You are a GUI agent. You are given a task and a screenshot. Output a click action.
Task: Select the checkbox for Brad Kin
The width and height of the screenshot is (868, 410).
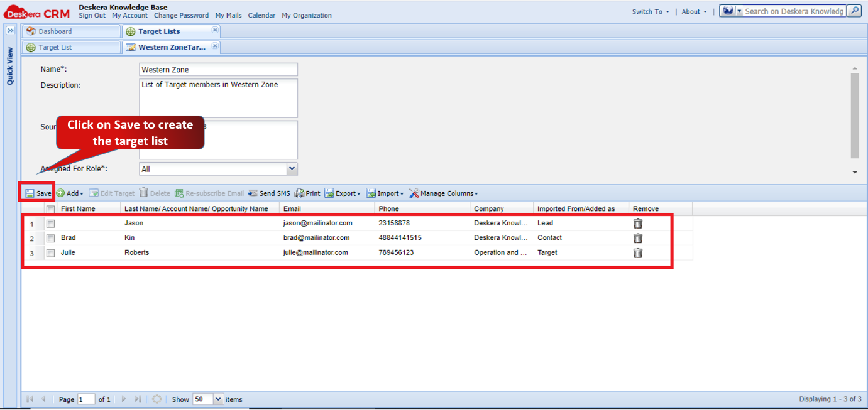pos(50,237)
